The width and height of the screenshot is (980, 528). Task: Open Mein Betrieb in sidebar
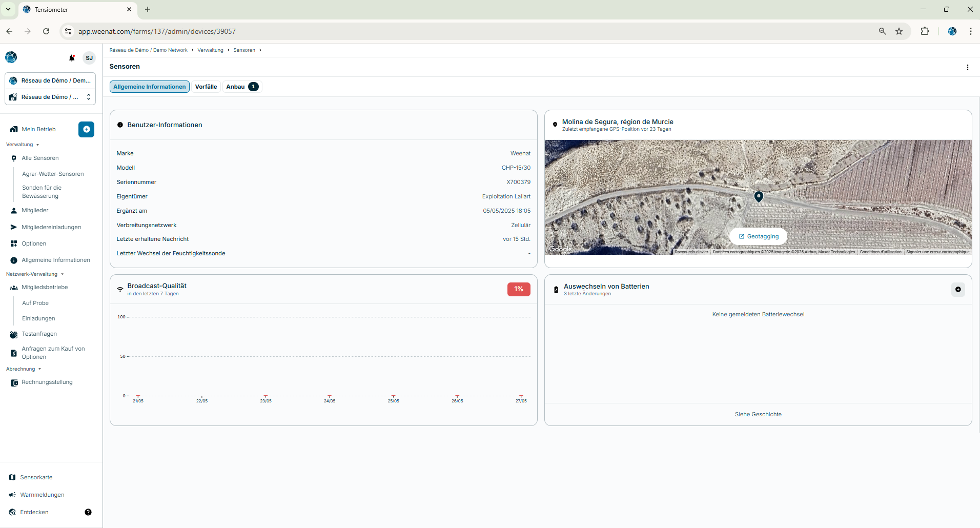38,129
